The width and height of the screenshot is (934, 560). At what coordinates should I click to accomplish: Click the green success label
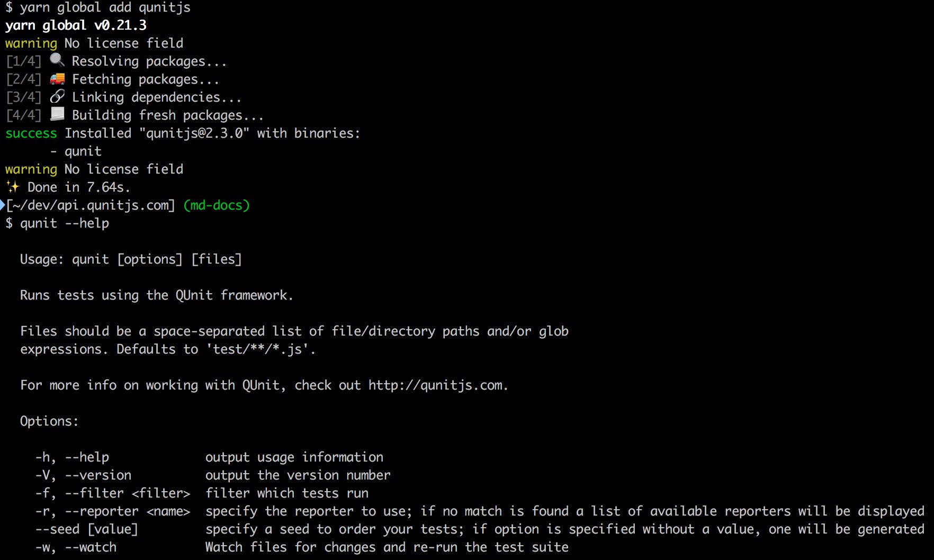pyautogui.click(x=31, y=133)
